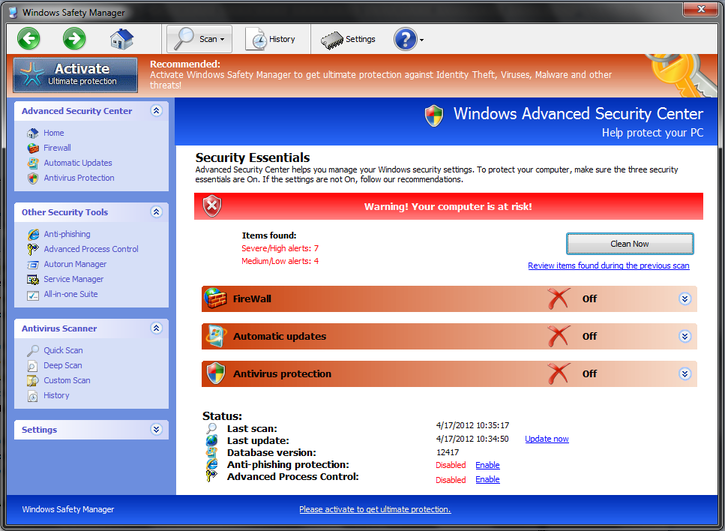Open Autorun Manager tool

(75, 264)
